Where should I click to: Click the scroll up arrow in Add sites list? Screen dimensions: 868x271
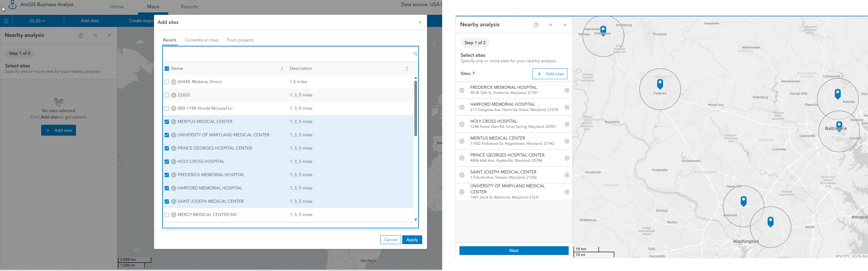[x=416, y=78]
